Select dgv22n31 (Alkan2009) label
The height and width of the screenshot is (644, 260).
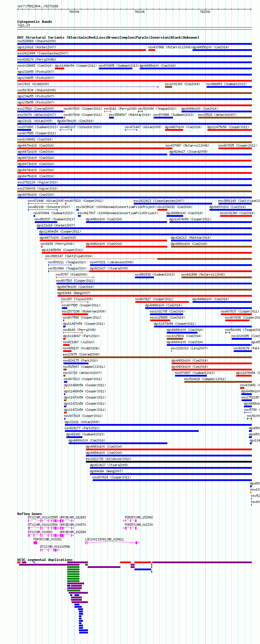coord(82,422)
